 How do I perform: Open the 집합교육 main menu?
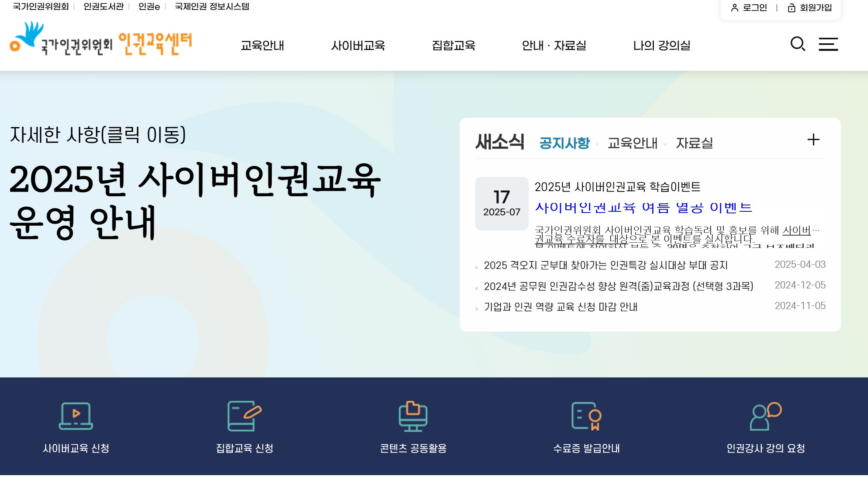click(453, 46)
